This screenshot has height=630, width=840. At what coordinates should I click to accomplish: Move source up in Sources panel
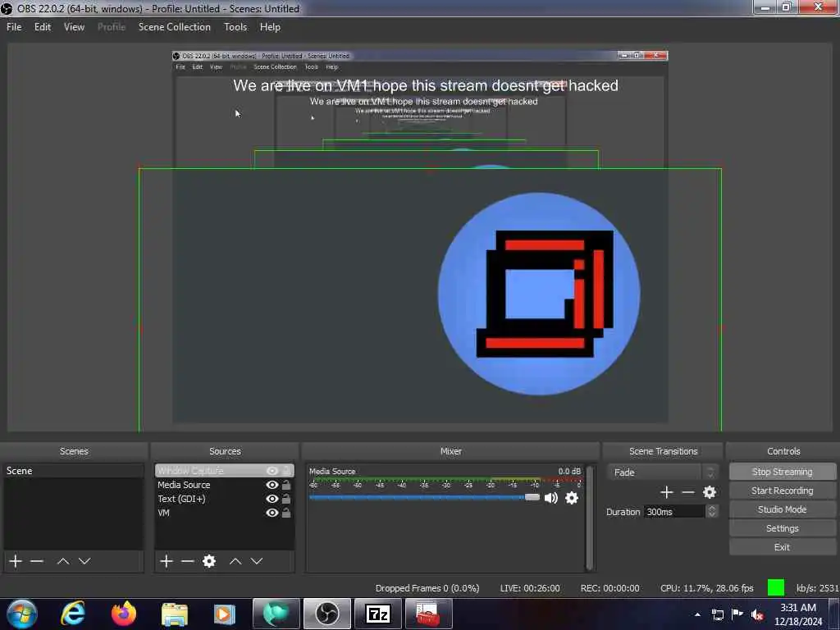tap(235, 561)
